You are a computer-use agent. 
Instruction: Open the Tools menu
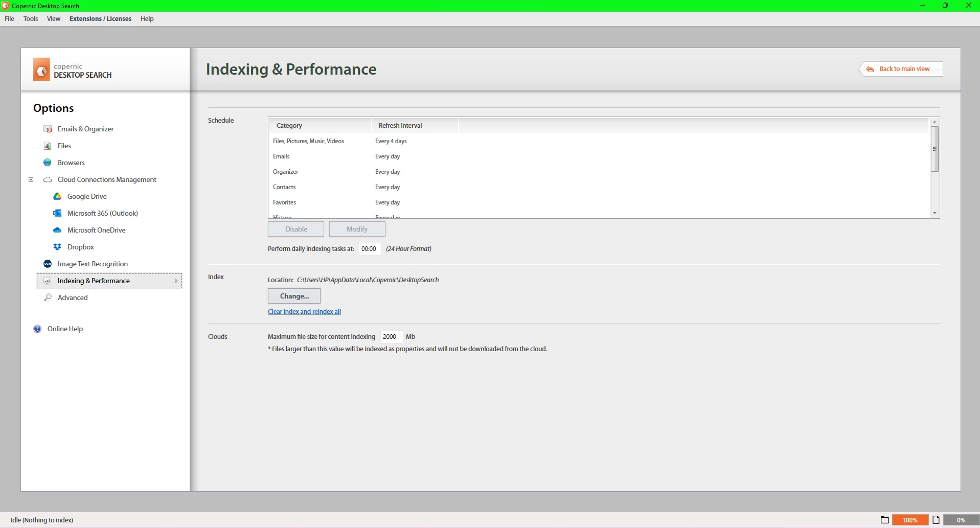click(31, 18)
